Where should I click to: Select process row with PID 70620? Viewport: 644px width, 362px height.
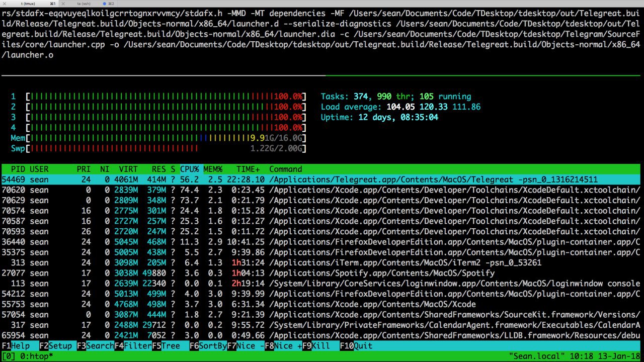(x=321, y=190)
